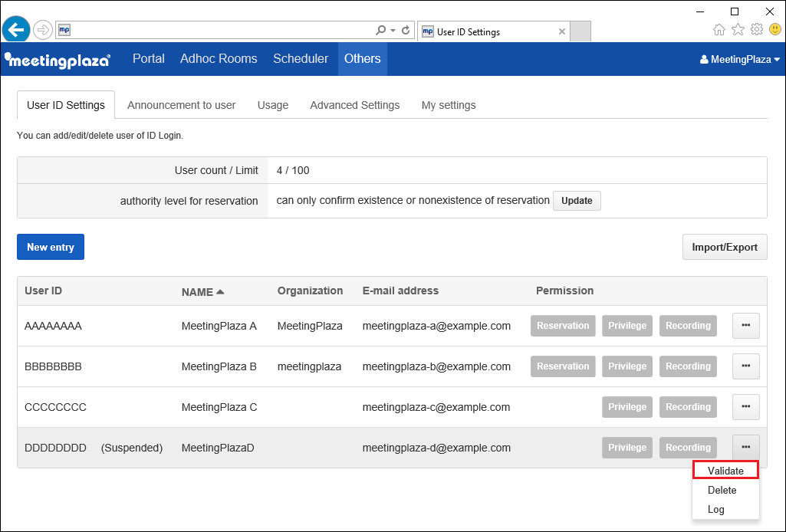Click the New entry button
The image size is (786, 532).
51,247
